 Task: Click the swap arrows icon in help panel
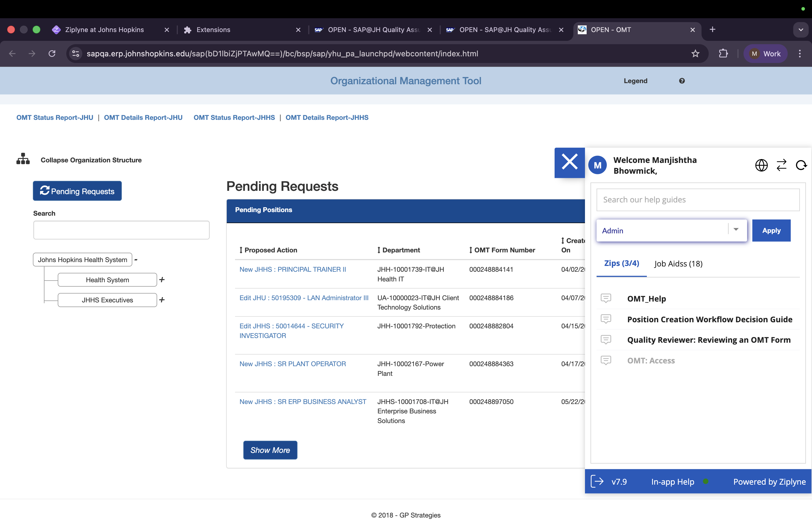(x=781, y=165)
